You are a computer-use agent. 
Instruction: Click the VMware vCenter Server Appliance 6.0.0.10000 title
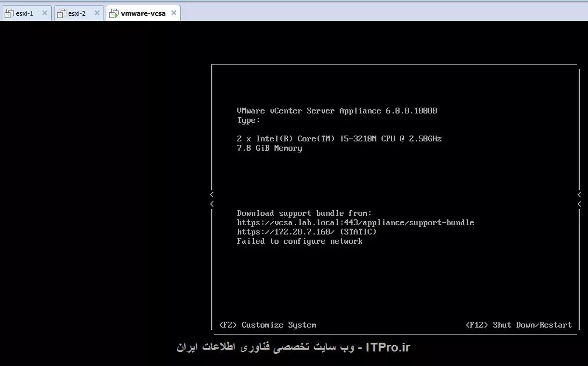[x=337, y=111]
